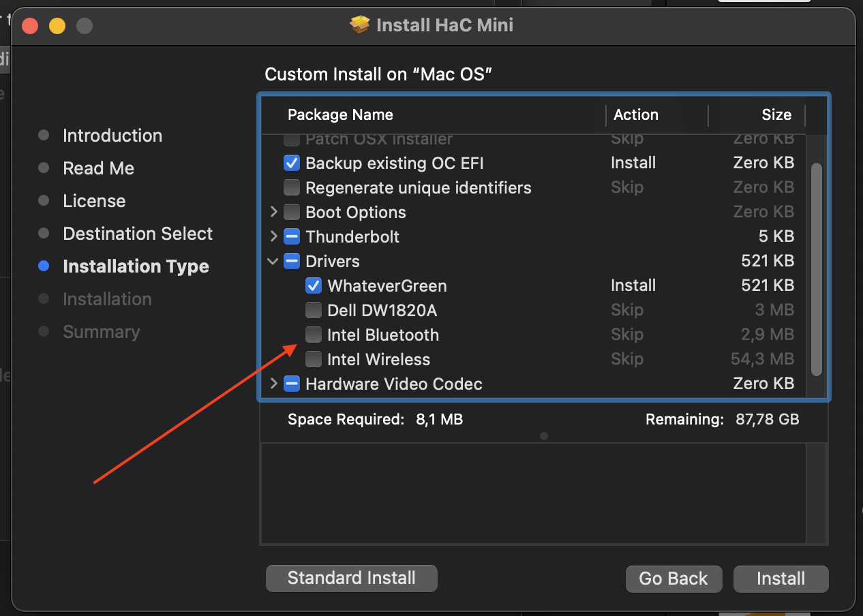
Task: Toggle the Thunderbolt group checkbox
Action: [291, 236]
